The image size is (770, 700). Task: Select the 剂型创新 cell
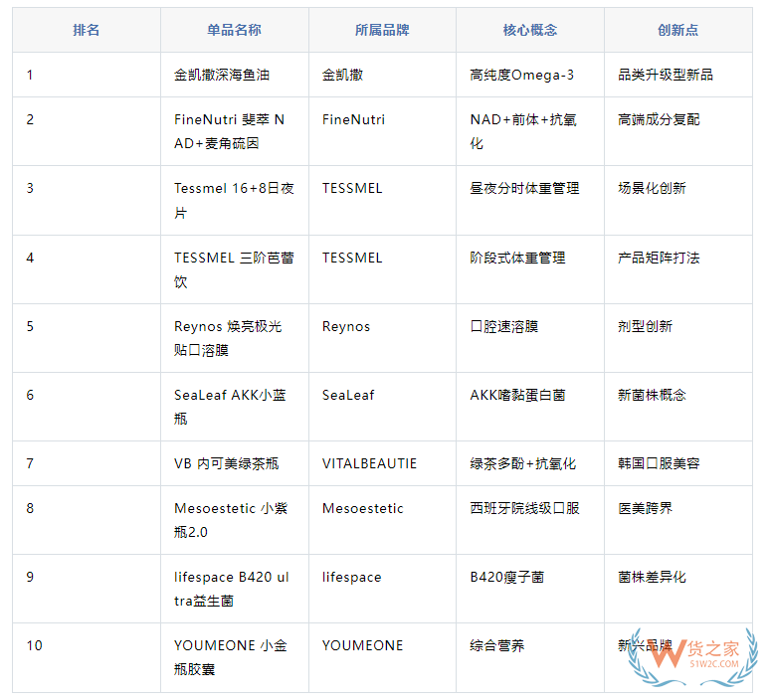coord(678,338)
